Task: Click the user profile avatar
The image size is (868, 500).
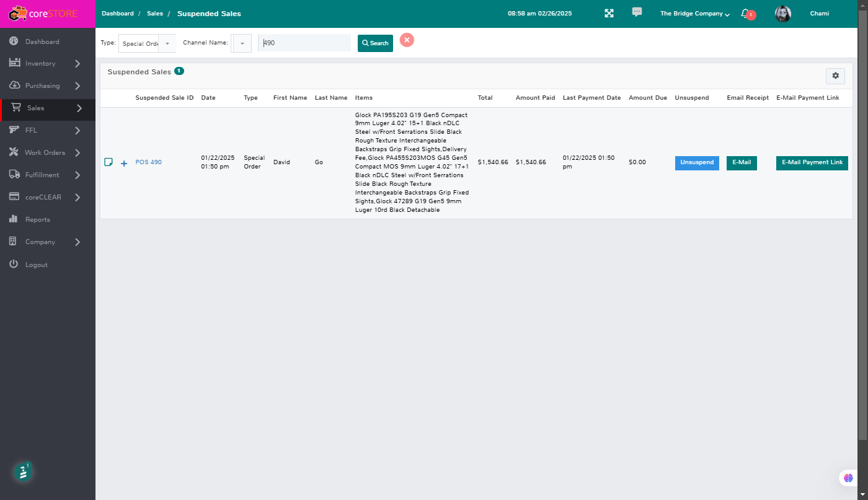Action: pos(783,14)
